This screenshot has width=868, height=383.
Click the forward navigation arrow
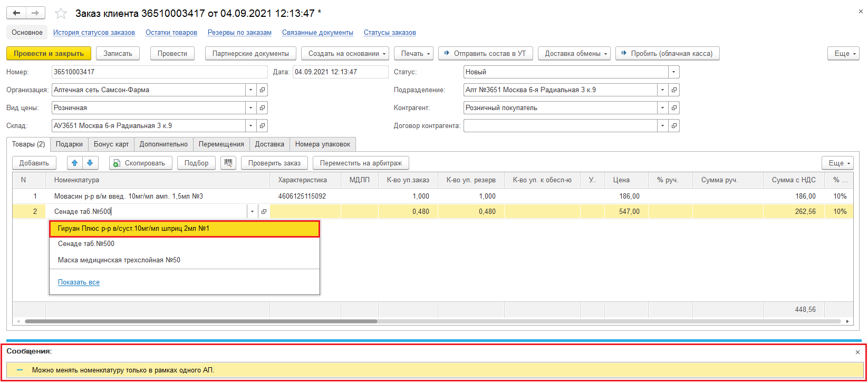click(x=35, y=13)
